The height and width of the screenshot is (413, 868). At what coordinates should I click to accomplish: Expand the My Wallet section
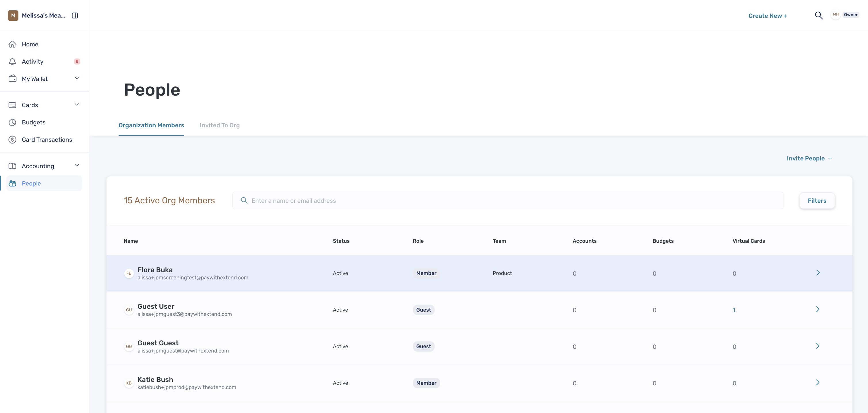coord(77,78)
